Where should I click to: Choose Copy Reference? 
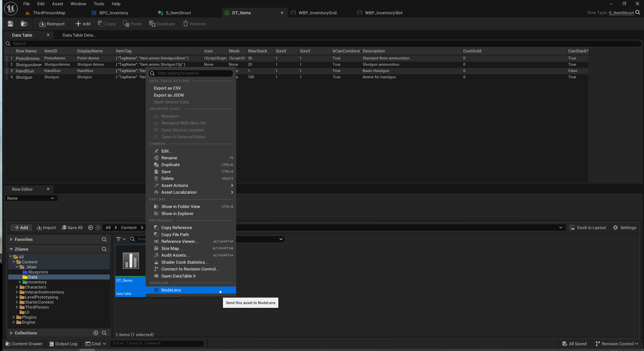(191, 228)
